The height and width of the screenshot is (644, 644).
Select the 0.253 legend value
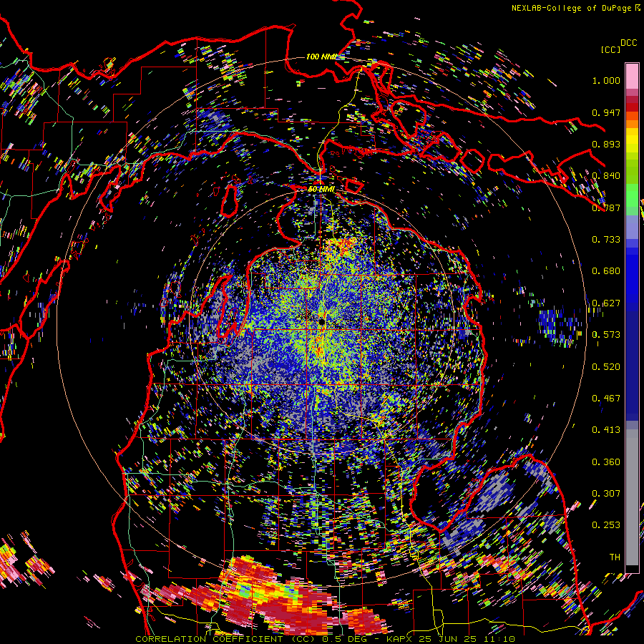click(x=606, y=525)
